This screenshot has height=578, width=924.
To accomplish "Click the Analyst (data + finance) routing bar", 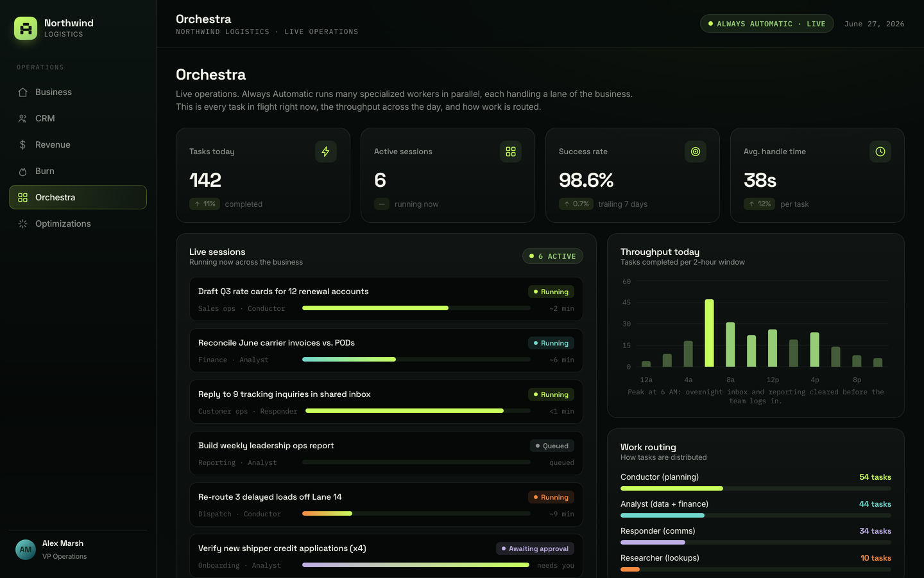I will [x=756, y=515].
